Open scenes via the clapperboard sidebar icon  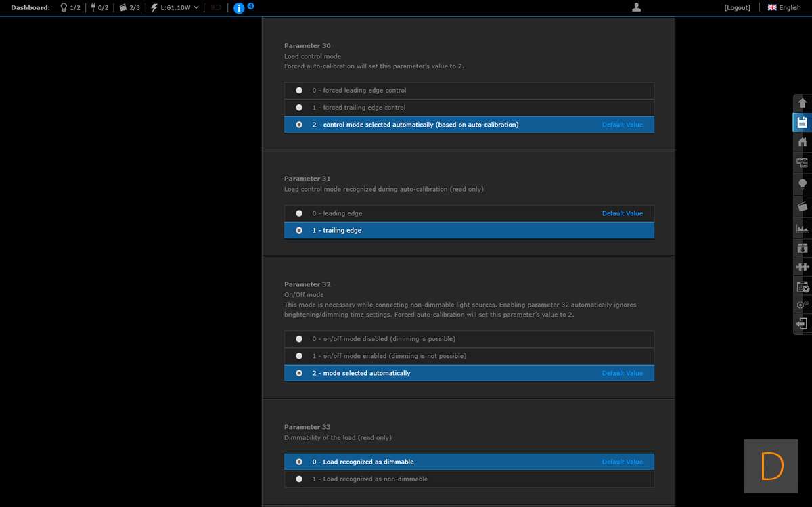pyautogui.click(x=803, y=206)
